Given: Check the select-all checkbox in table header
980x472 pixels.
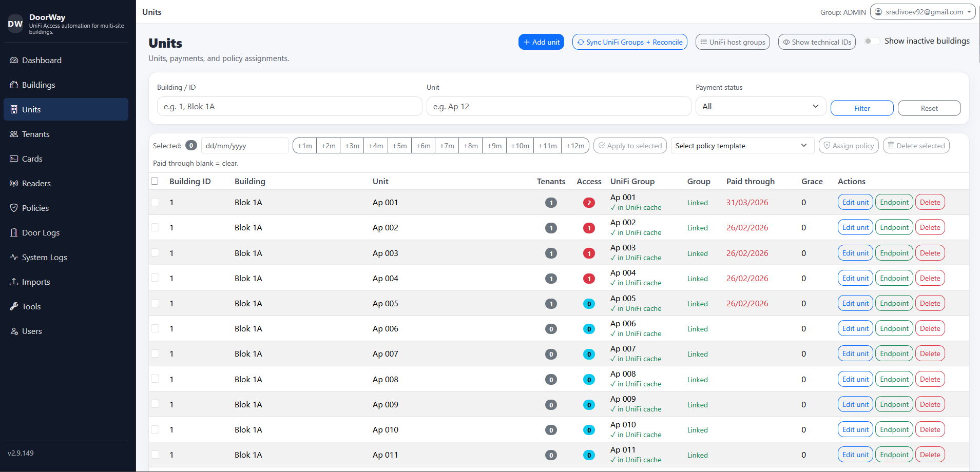Looking at the screenshot, I should point(155,181).
